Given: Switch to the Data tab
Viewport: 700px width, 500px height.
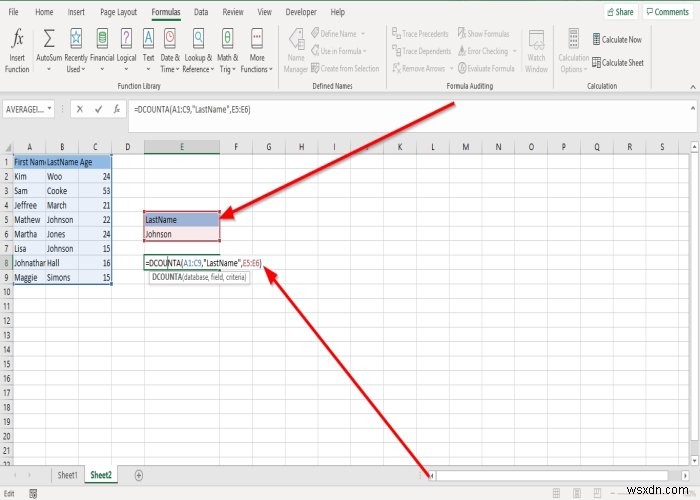Looking at the screenshot, I should [x=201, y=12].
